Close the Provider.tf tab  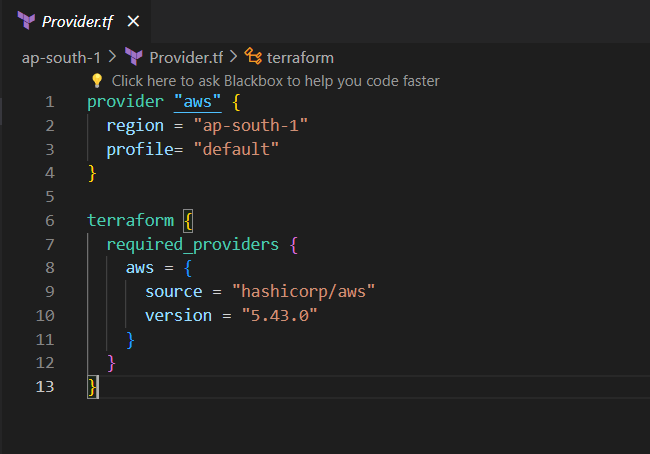[x=133, y=21]
